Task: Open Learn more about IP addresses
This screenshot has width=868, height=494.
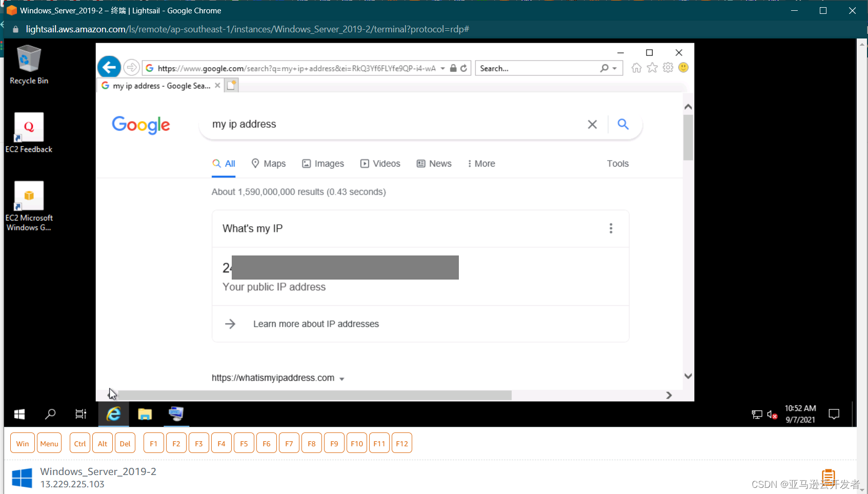Action: (316, 324)
